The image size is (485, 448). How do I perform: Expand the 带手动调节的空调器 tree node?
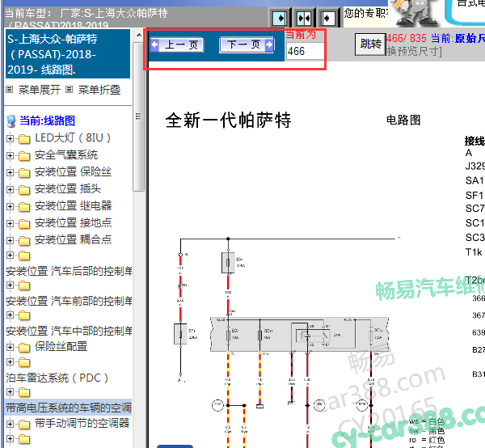coord(10,424)
